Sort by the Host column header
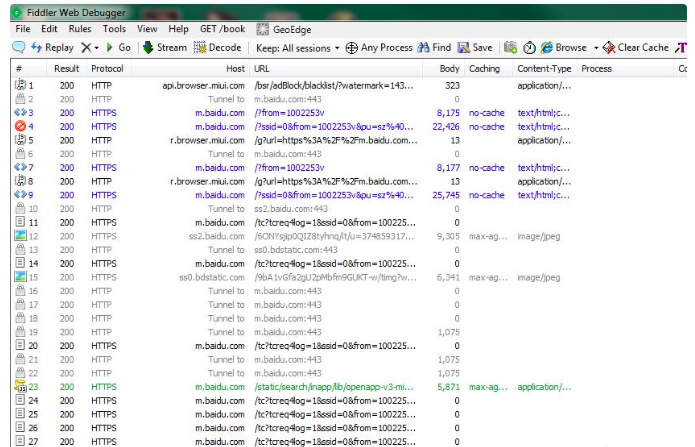695x447 pixels. pos(191,69)
